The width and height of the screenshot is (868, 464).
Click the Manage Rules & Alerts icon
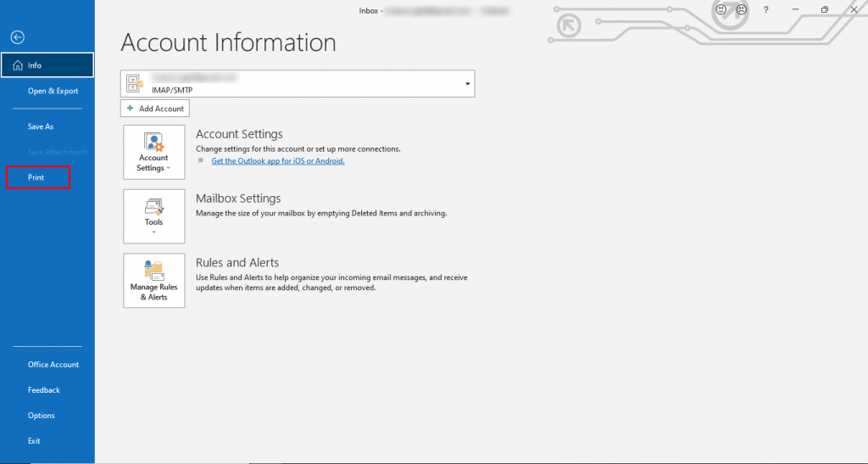[153, 271]
